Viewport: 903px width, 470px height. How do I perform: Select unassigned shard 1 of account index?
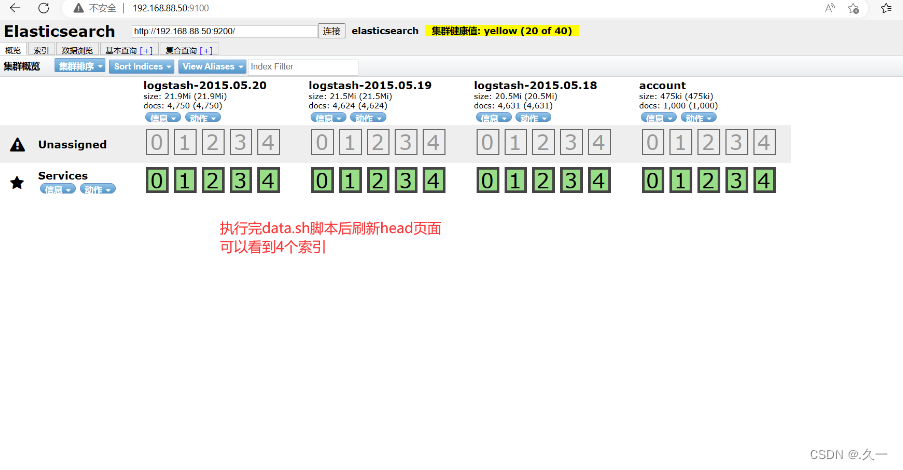681,142
